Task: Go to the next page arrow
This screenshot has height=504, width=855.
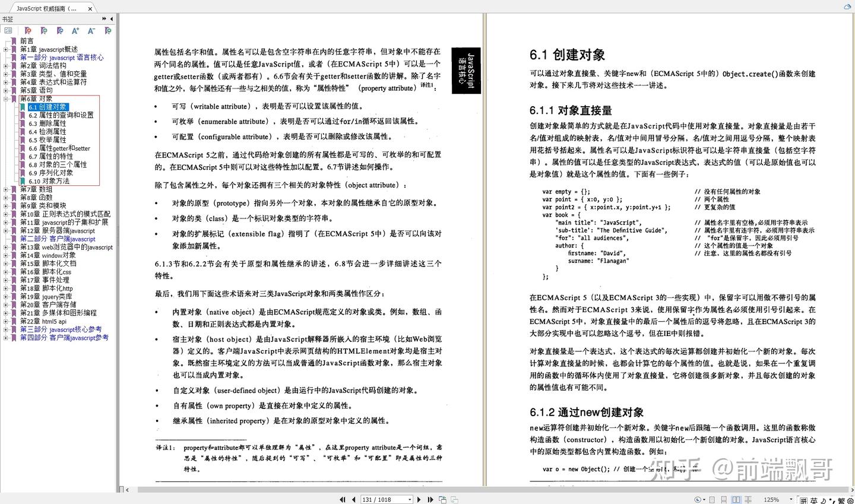Action: [x=419, y=499]
